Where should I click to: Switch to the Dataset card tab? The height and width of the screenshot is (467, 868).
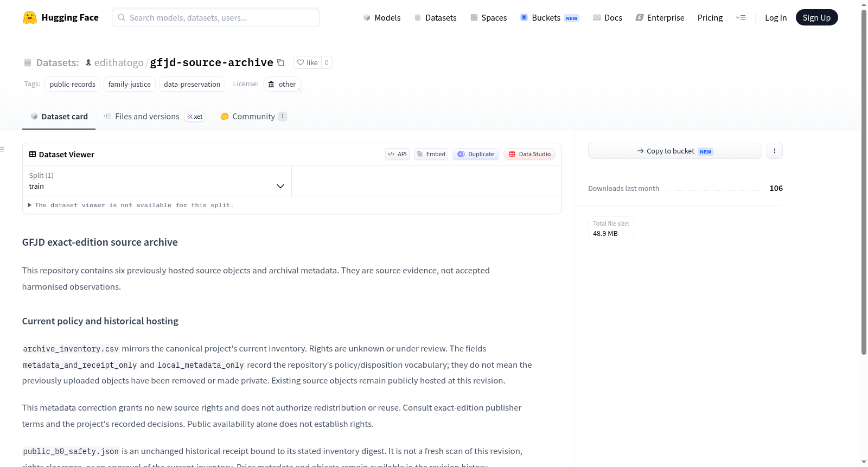pos(59,117)
